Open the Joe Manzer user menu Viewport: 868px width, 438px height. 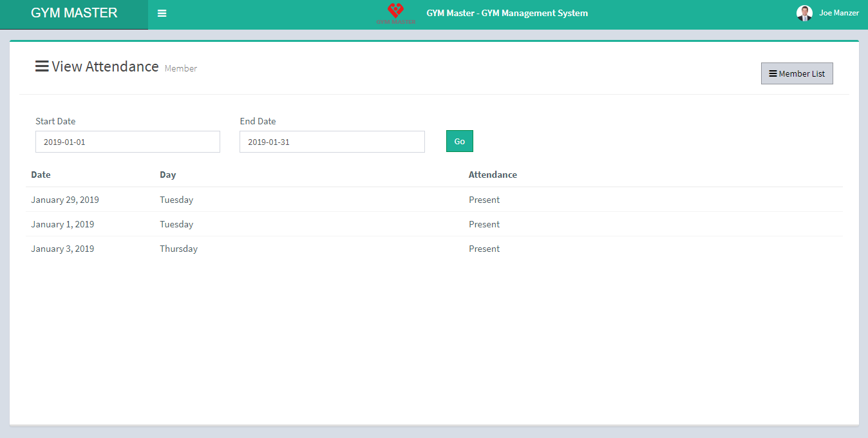pos(838,13)
